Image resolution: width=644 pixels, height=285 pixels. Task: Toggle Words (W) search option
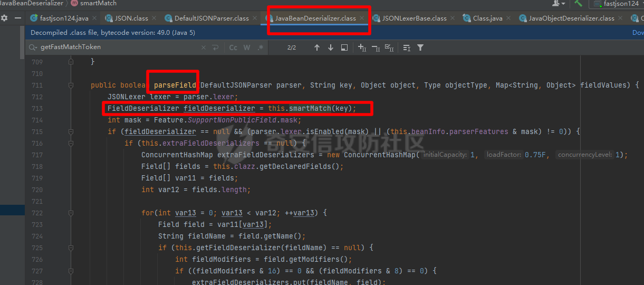[x=246, y=47]
